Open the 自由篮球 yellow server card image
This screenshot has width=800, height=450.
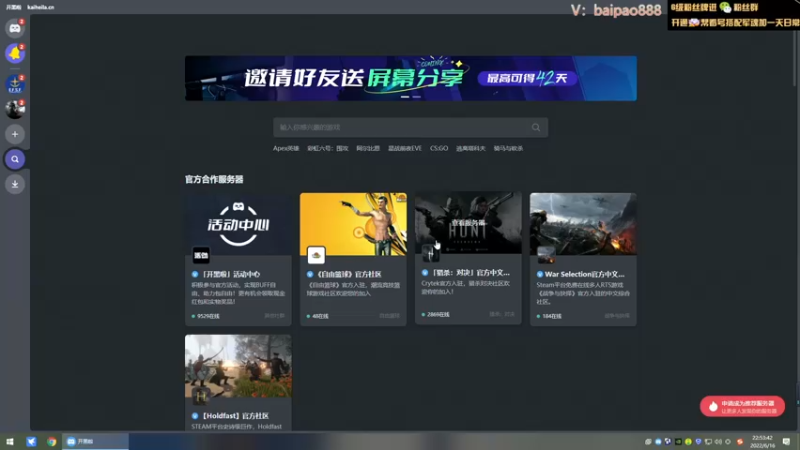(353, 224)
